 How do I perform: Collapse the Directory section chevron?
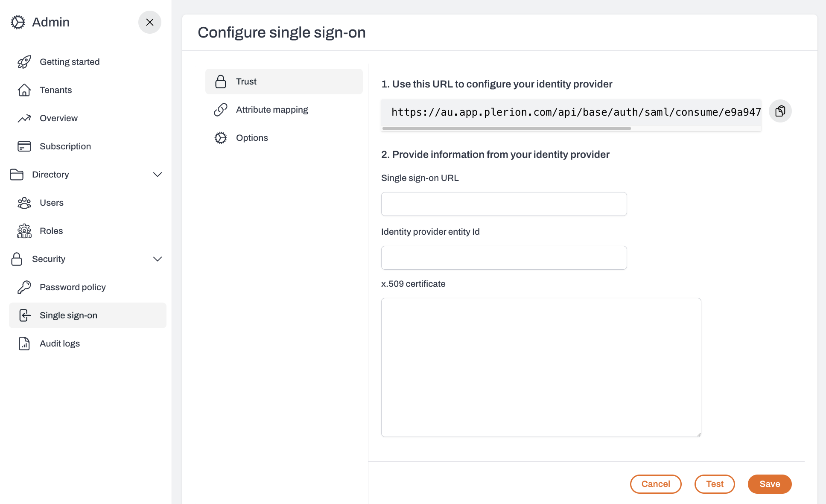pos(158,175)
